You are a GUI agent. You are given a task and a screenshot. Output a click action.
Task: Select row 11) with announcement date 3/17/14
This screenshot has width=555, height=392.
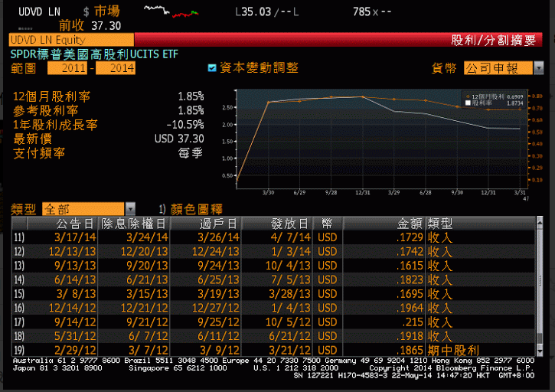[273, 237]
